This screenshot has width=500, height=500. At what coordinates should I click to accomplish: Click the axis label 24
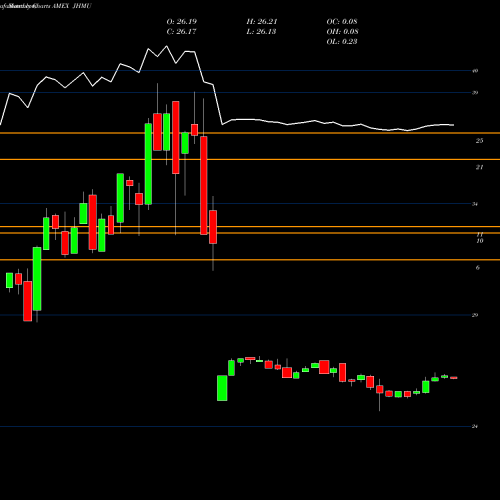(475, 426)
